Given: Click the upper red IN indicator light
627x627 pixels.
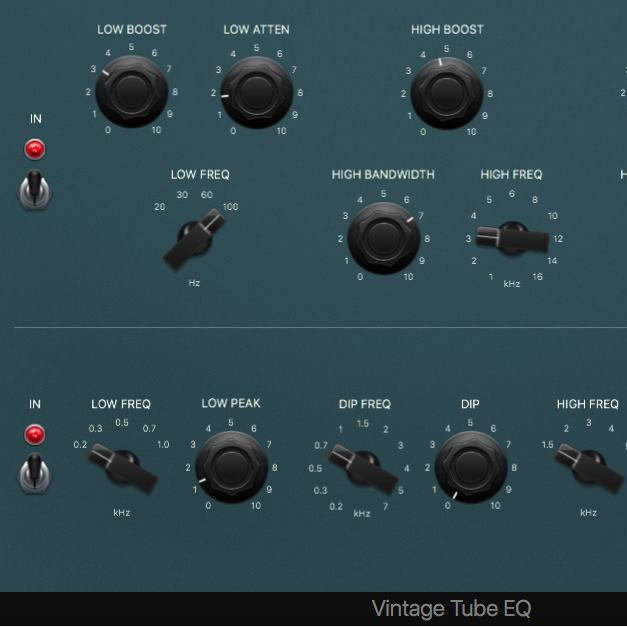Looking at the screenshot, I should pos(35,150).
